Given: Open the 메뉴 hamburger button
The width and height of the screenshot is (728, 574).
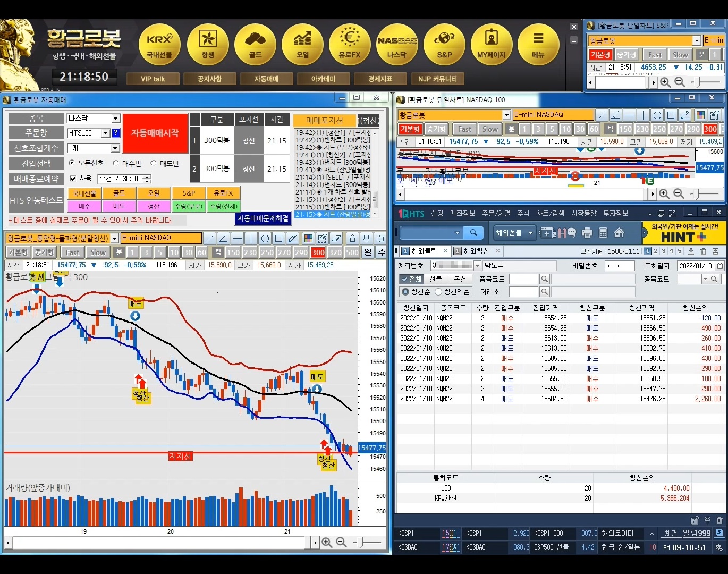Looking at the screenshot, I should (x=538, y=45).
